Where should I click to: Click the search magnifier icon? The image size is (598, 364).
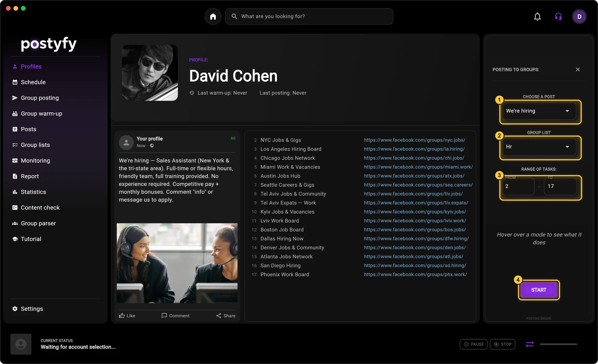tap(234, 16)
